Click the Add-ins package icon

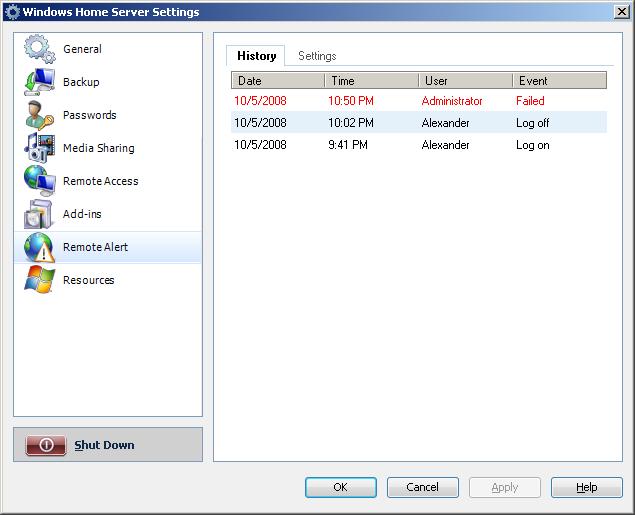[38, 214]
